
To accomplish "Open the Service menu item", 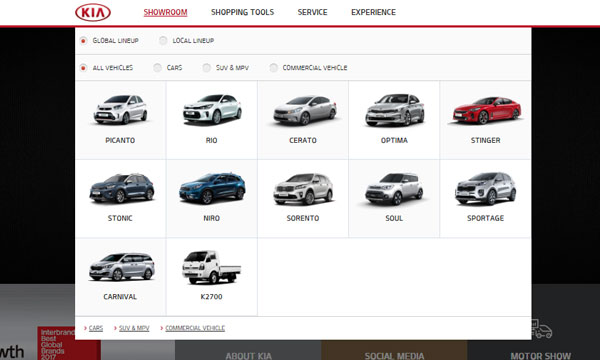I will (312, 12).
